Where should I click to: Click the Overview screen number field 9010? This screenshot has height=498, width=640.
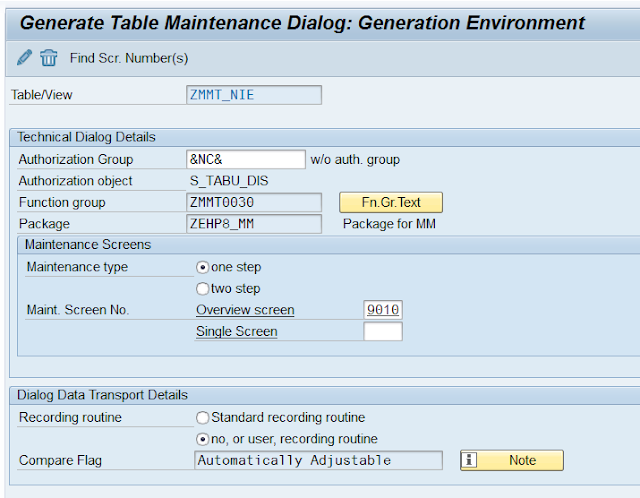tap(383, 310)
